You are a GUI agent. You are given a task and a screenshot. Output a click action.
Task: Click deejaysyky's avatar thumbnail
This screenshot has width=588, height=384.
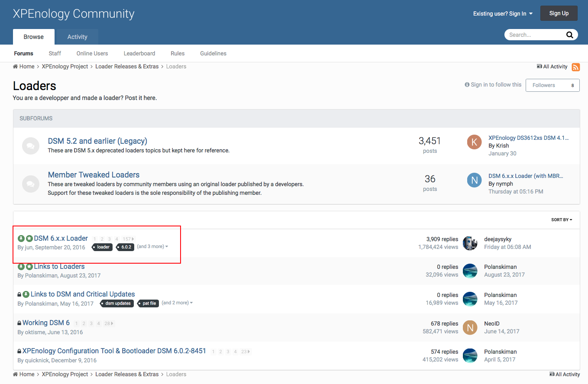click(x=470, y=243)
